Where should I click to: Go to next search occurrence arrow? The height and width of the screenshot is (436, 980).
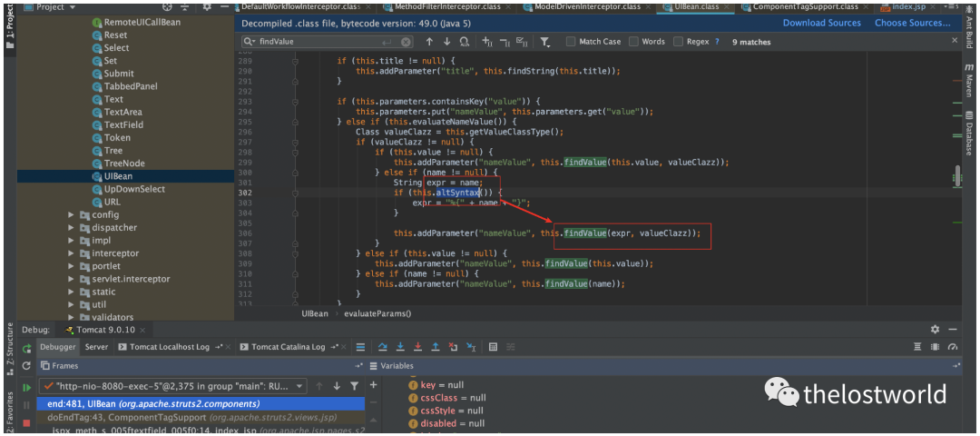[x=447, y=42]
